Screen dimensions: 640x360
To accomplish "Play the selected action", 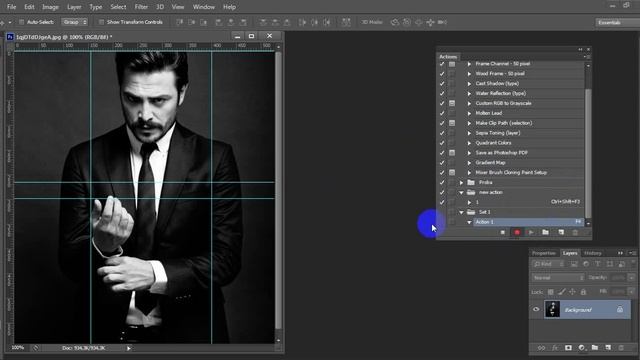I will [531, 232].
